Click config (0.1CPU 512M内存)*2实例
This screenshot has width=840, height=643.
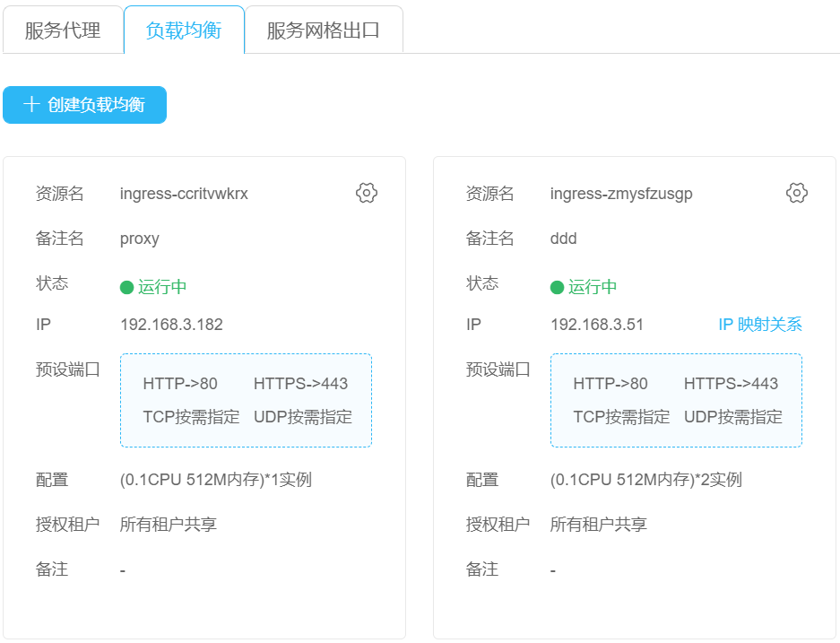645,480
